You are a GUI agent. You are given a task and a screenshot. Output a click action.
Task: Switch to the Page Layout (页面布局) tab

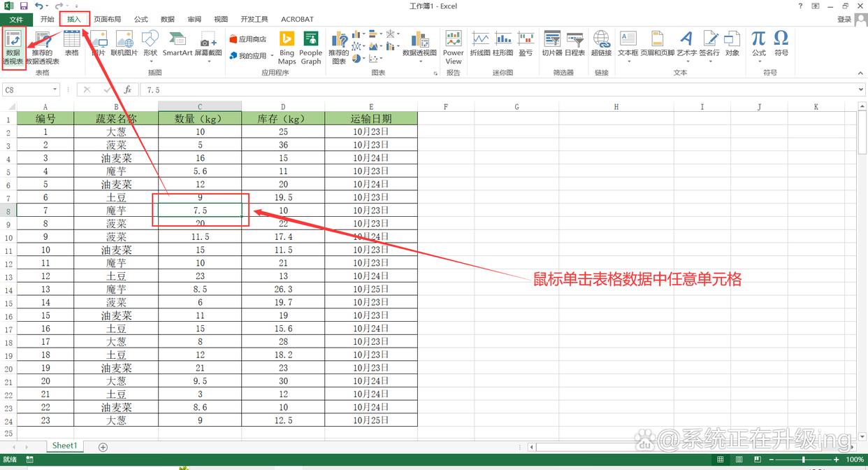point(108,20)
